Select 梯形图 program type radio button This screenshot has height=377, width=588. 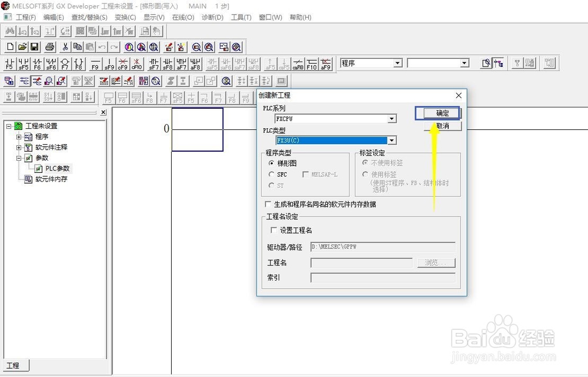point(271,163)
